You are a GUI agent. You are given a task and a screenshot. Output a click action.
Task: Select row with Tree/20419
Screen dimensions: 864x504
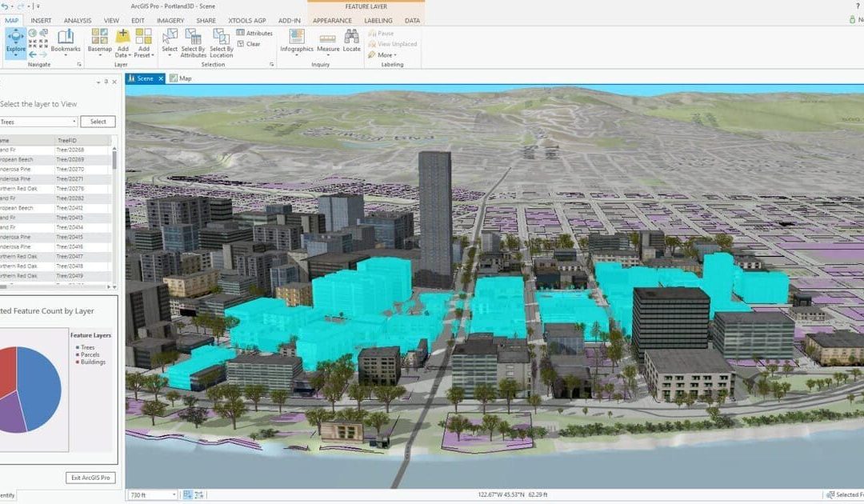click(55, 275)
